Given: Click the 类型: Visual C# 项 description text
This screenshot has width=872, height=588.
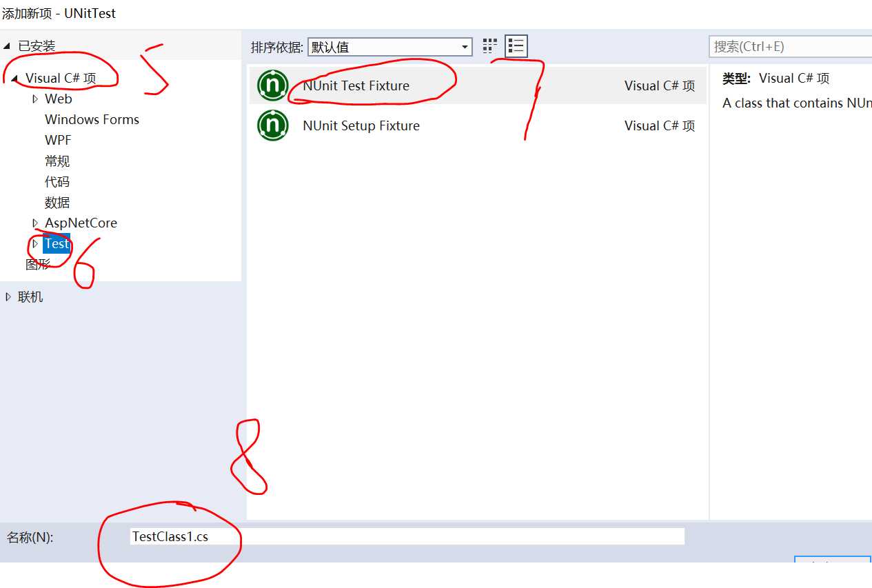Looking at the screenshot, I should [x=775, y=79].
